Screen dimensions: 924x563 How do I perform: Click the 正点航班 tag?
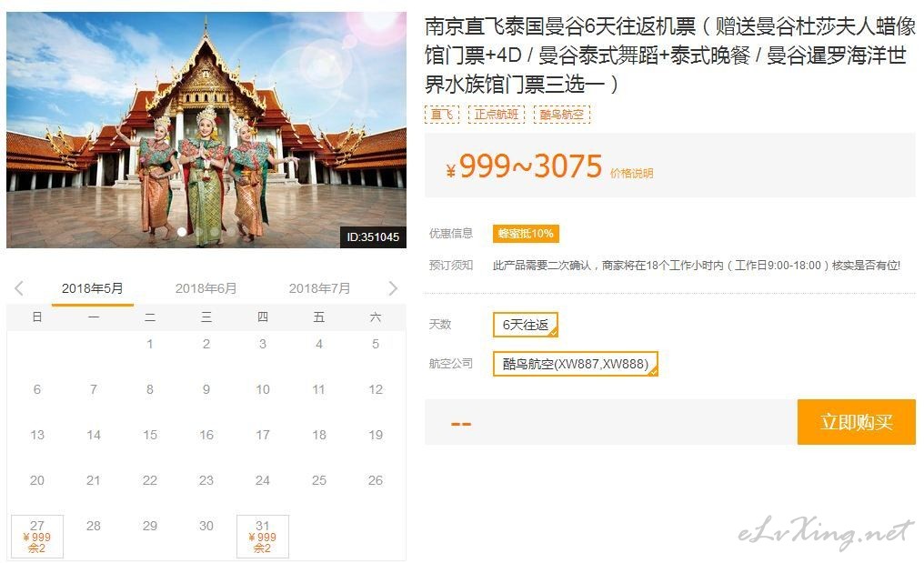[497, 115]
